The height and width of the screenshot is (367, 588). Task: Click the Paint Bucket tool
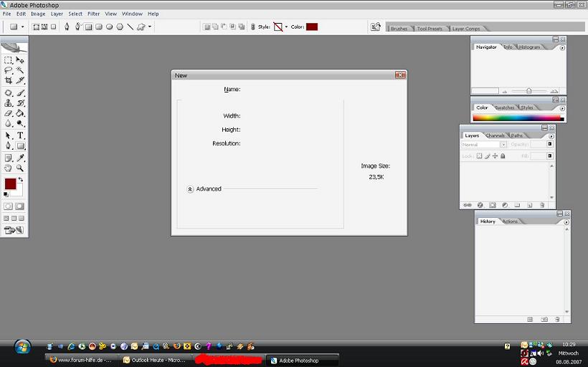pos(20,113)
